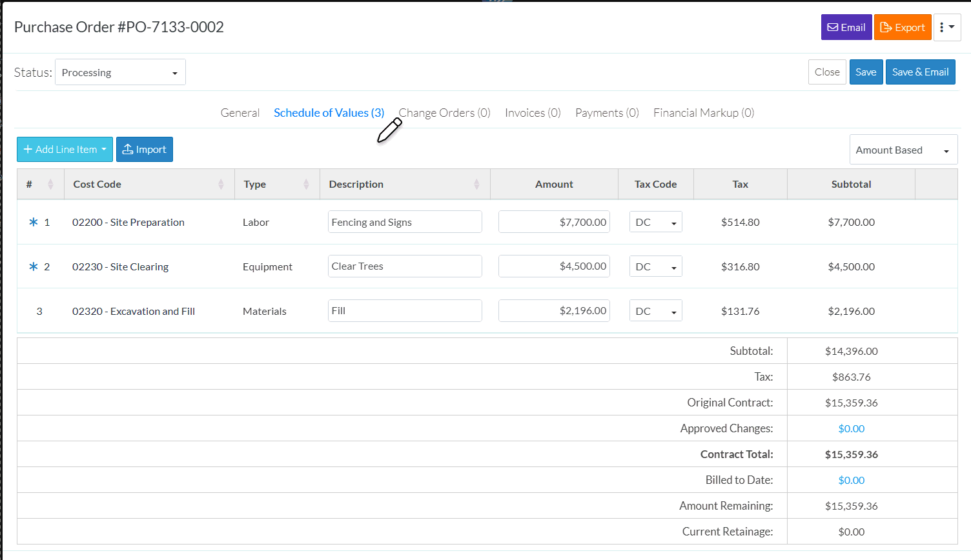Image resolution: width=971 pixels, height=560 pixels.
Task: Open the tax code dropdown for Excavation and Fill
Action: (x=655, y=311)
